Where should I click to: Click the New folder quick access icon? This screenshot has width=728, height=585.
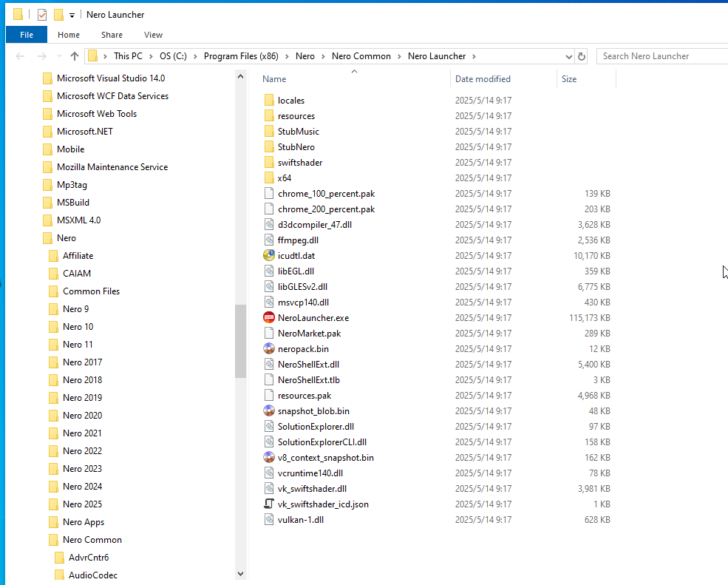pyautogui.click(x=58, y=15)
